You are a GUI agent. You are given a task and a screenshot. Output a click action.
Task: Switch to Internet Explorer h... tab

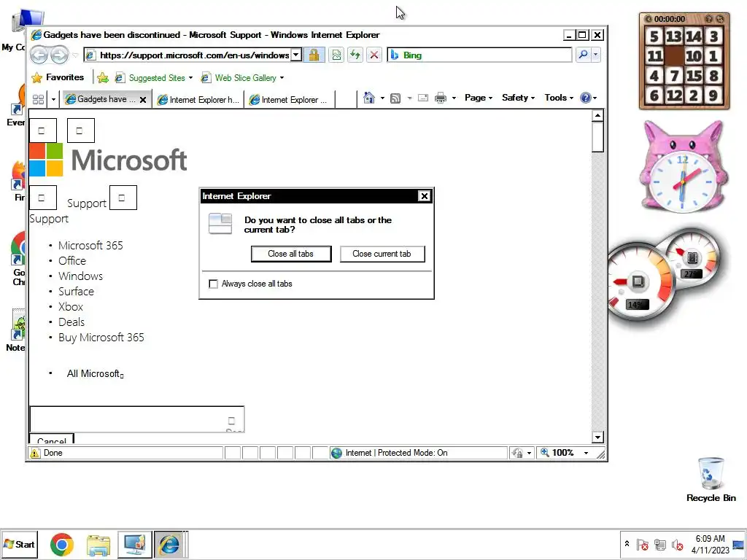coord(198,99)
